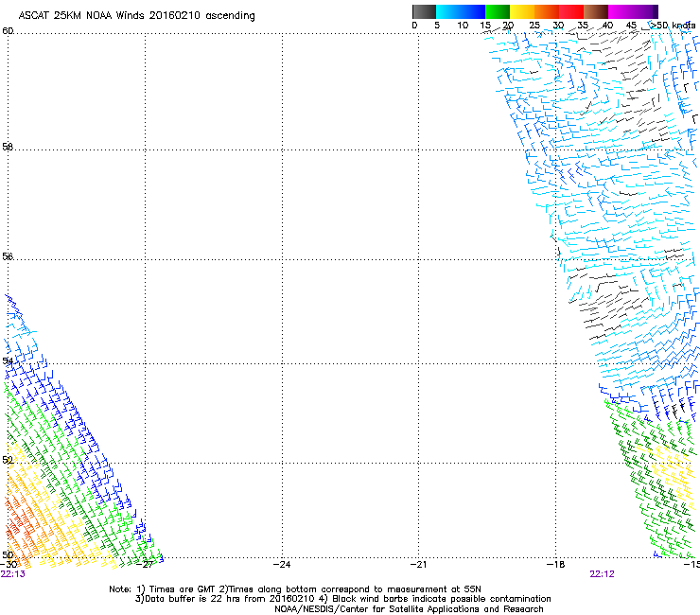This screenshot has height=615, width=700.
Task: Click the cyan 5-10 knots legend segment
Action: 448,11
